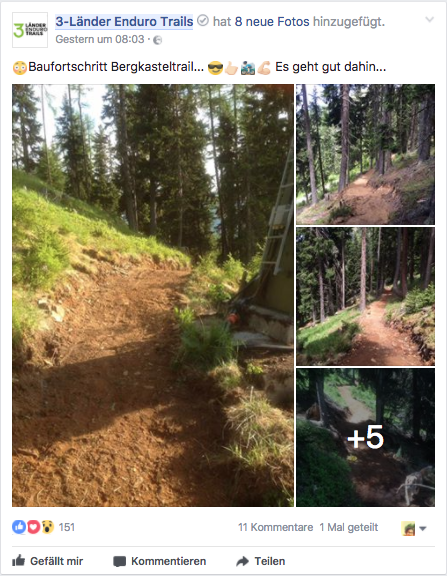Click the Gestern um 08:03 timestamp
The height and width of the screenshot is (576, 447).
click(100, 39)
